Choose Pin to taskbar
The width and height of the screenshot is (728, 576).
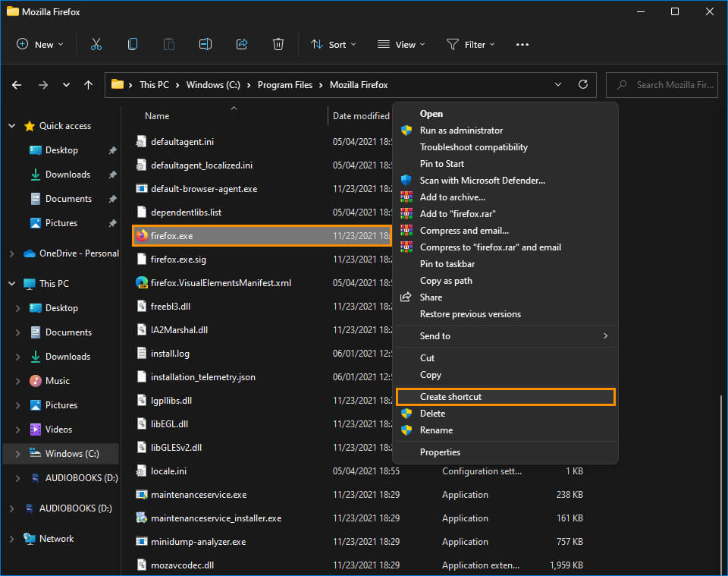pyautogui.click(x=506, y=264)
